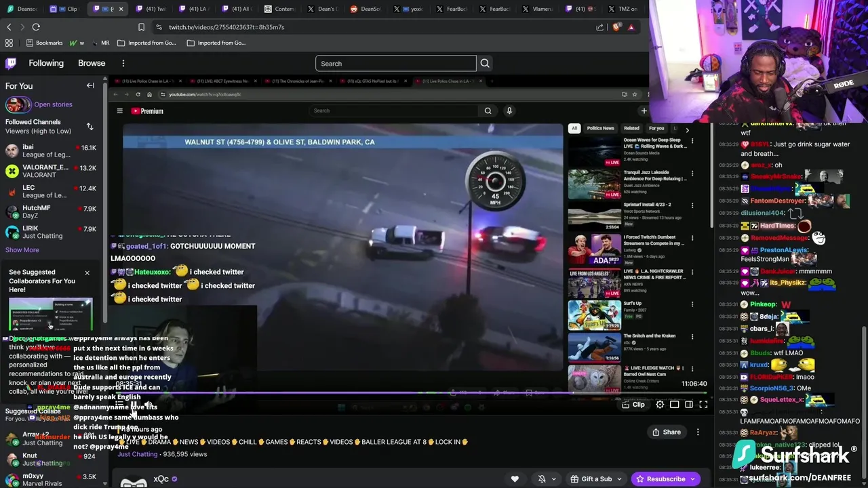
Task: Click the share page icon in address bar
Action: [599, 27]
